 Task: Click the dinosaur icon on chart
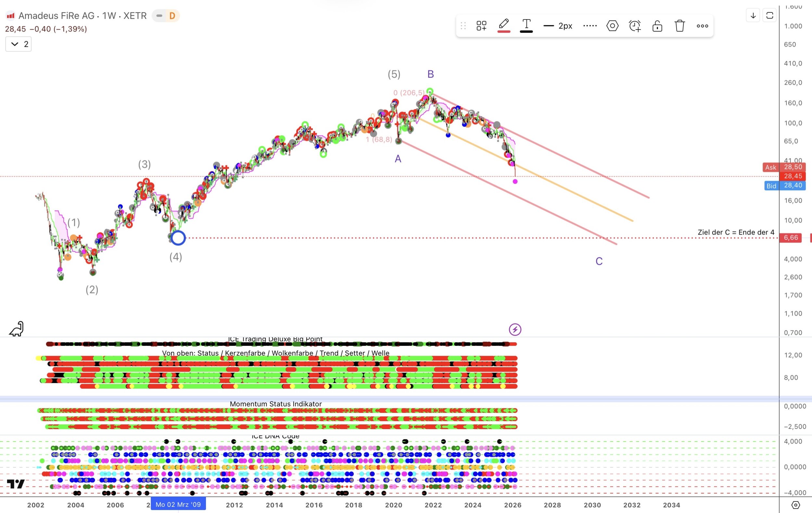pos(17,328)
